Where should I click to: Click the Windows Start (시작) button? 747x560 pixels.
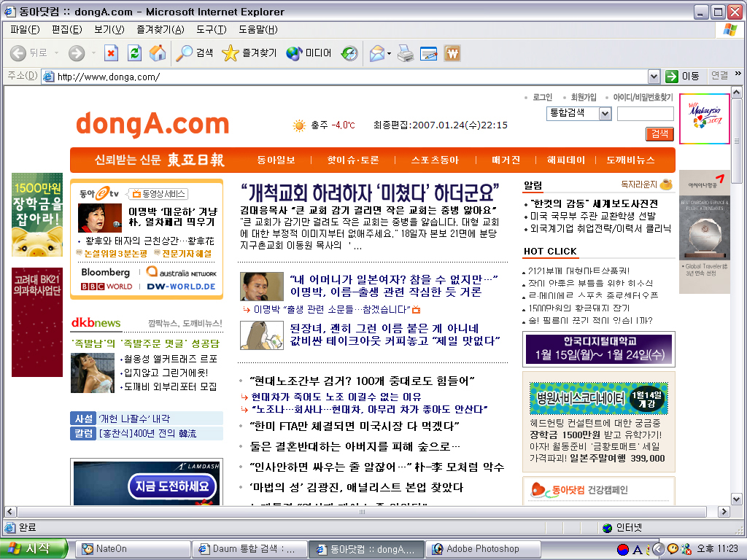34,548
